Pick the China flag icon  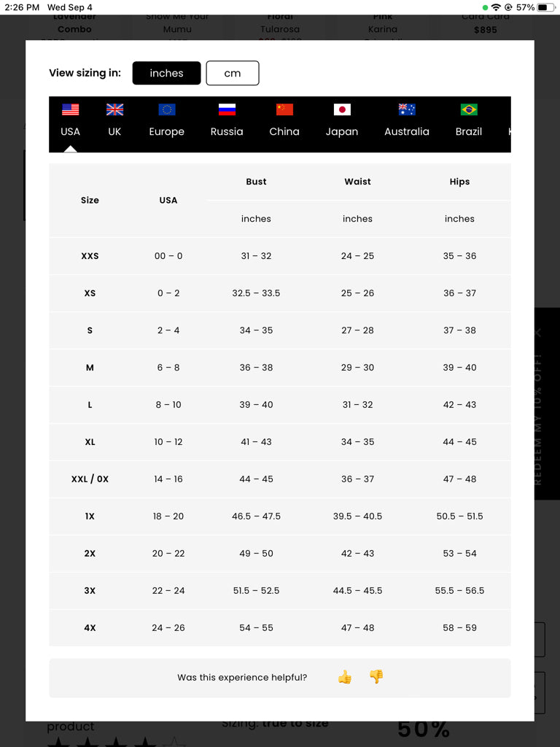tap(284, 109)
